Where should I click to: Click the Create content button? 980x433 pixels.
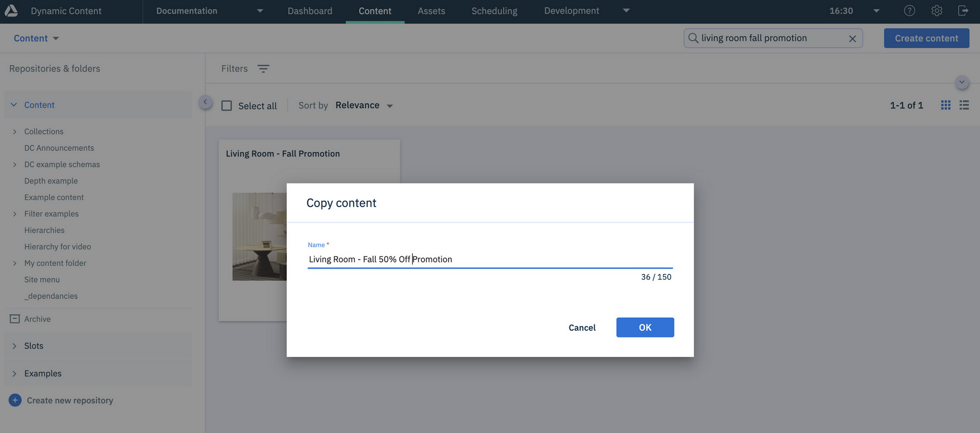coord(926,38)
